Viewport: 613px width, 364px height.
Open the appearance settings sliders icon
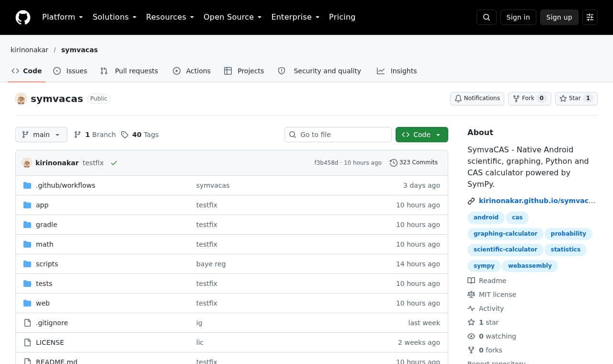(x=590, y=17)
